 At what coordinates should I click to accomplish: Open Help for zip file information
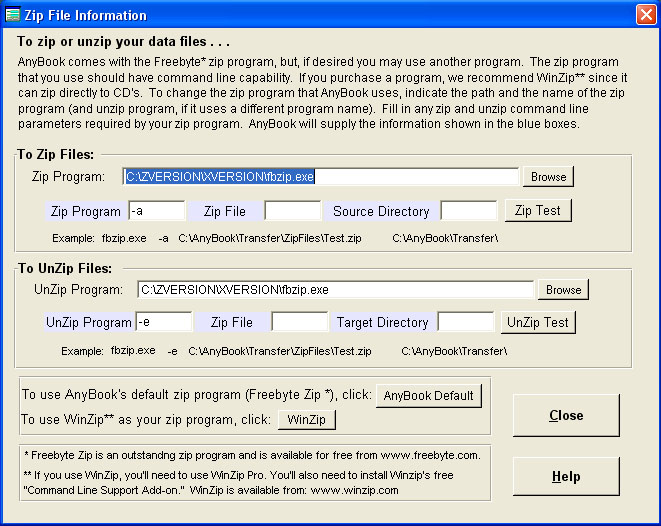click(566, 477)
